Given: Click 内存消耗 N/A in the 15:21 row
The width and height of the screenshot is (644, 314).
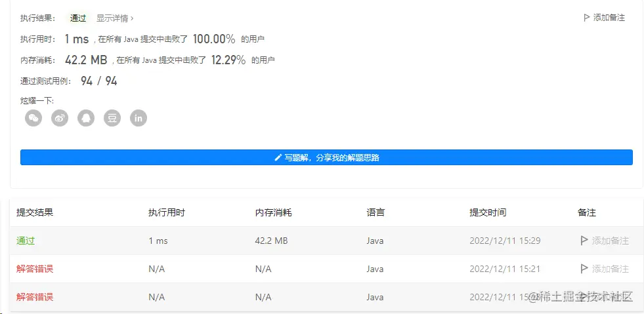Looking at the screenshot, I should tap(263, 269).
